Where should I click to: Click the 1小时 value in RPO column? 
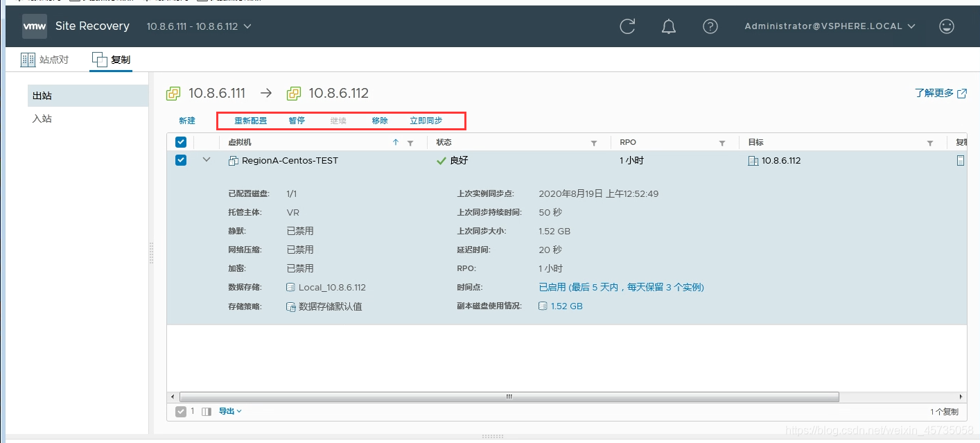click(x=632, y=161)
